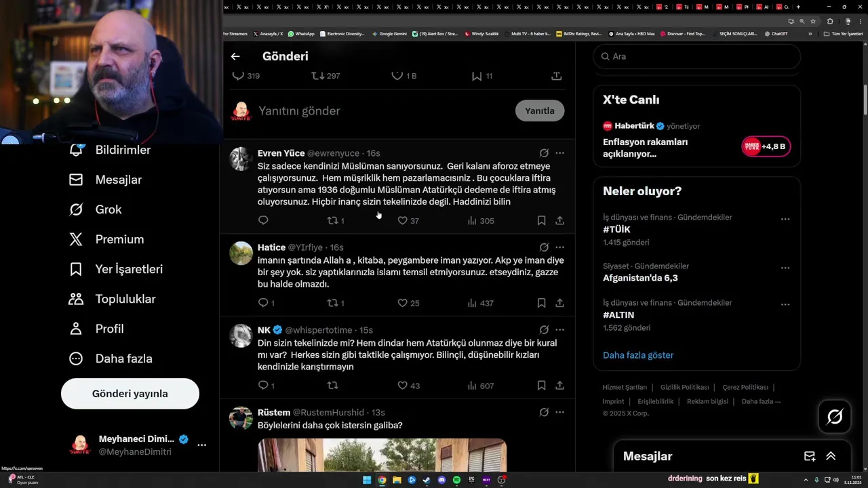The height and width of the screenshot is (488, 868).
Task: Open more options on Evren Yüce's reply
Action: click(x=559, y=153)
